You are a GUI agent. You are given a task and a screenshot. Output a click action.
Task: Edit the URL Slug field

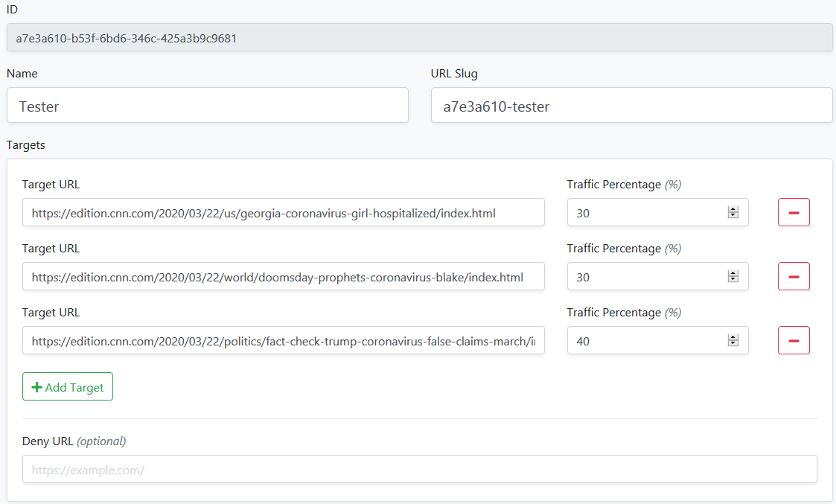631,106
